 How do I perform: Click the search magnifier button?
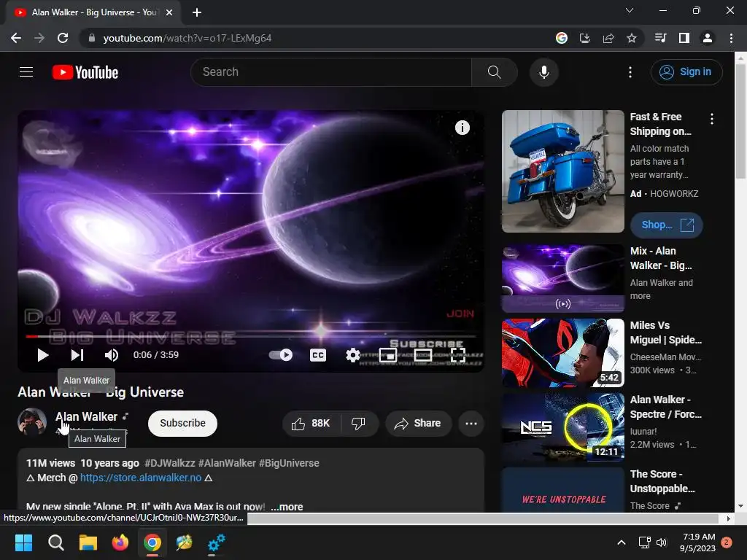coord(495,72)
